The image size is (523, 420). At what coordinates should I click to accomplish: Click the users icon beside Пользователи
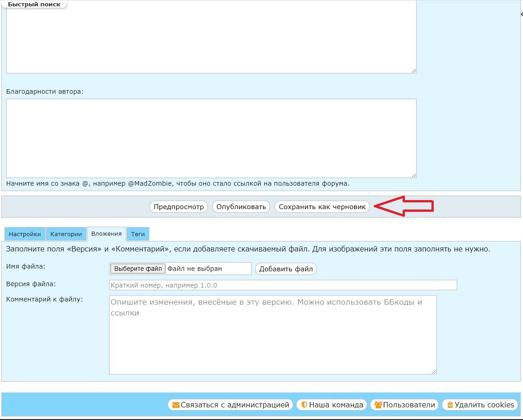pos(378,405)
